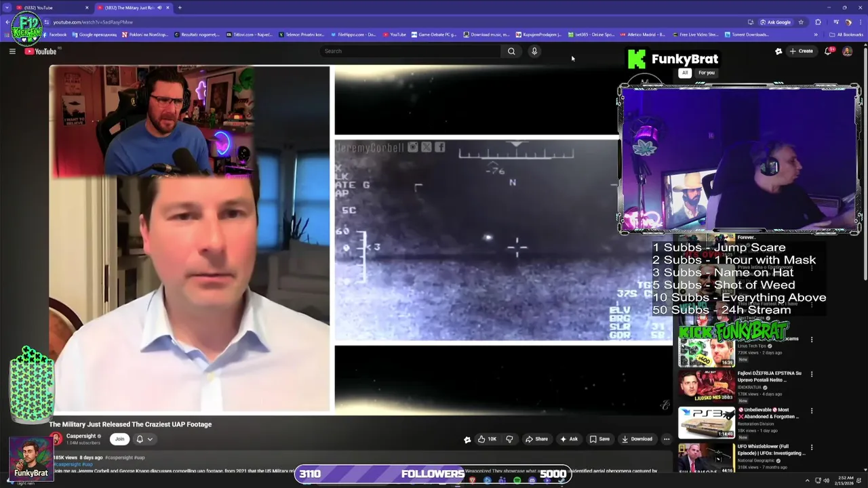Close the first YouTube tab
The width and height of the screenshot is (868, 488).
point(87,7)
